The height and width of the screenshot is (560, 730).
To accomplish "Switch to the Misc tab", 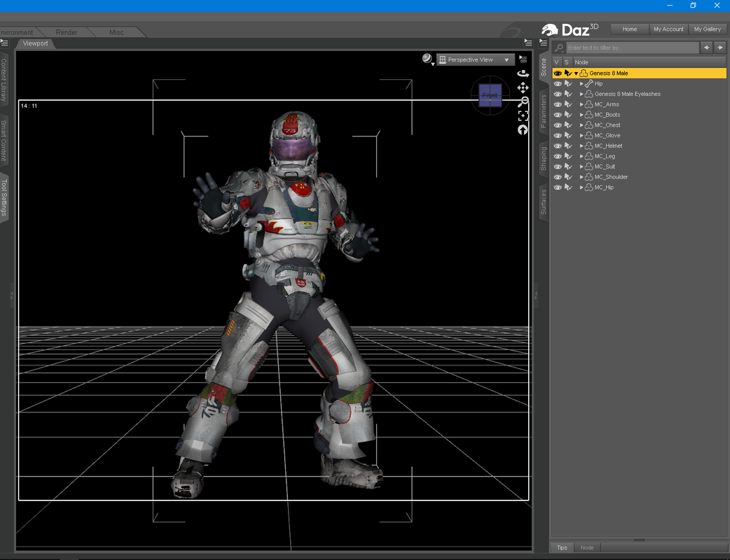I will 116,32.
